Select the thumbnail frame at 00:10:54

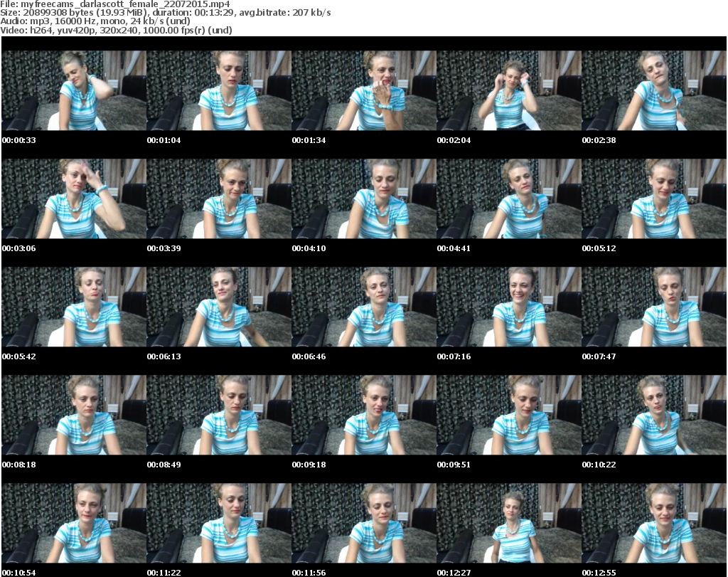[74, 524]
